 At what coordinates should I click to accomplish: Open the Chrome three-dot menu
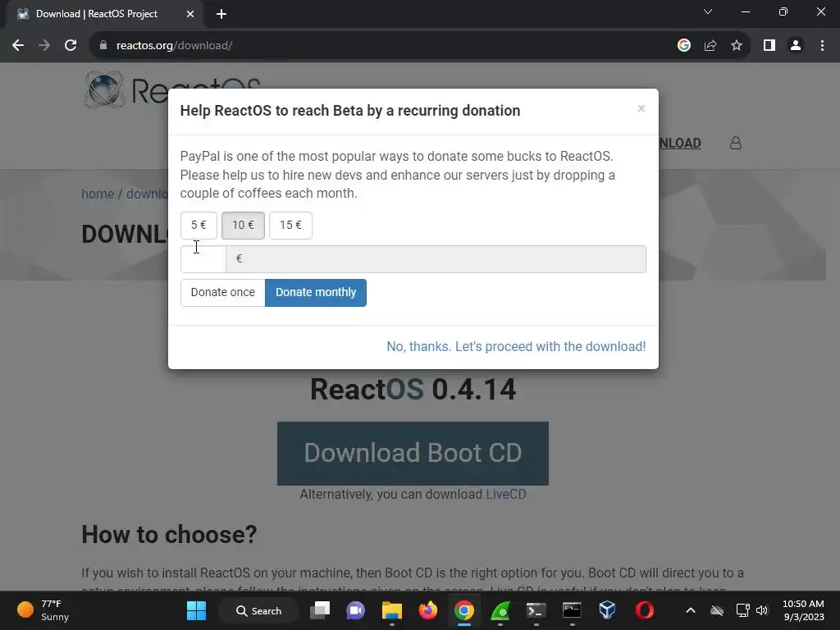(x=822, y=46)
